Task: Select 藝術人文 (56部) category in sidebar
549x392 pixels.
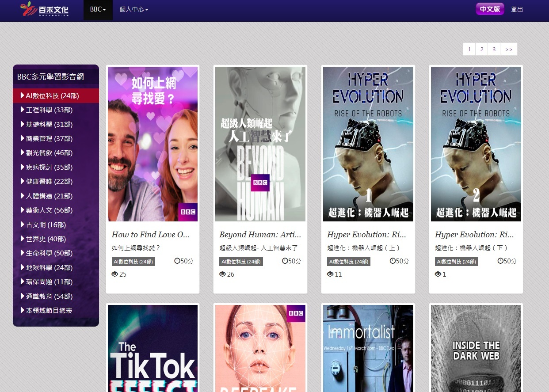Action: (49, 210)
